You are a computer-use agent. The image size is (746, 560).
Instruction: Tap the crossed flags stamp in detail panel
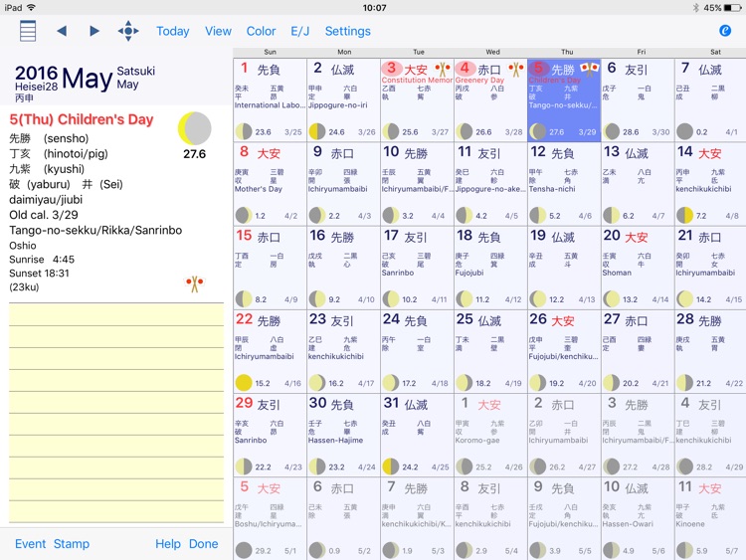click(x=194, y=283)
